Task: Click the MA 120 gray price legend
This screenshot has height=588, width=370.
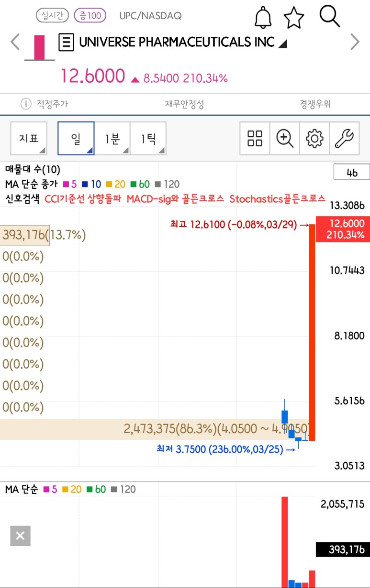Action: point(167,184)
